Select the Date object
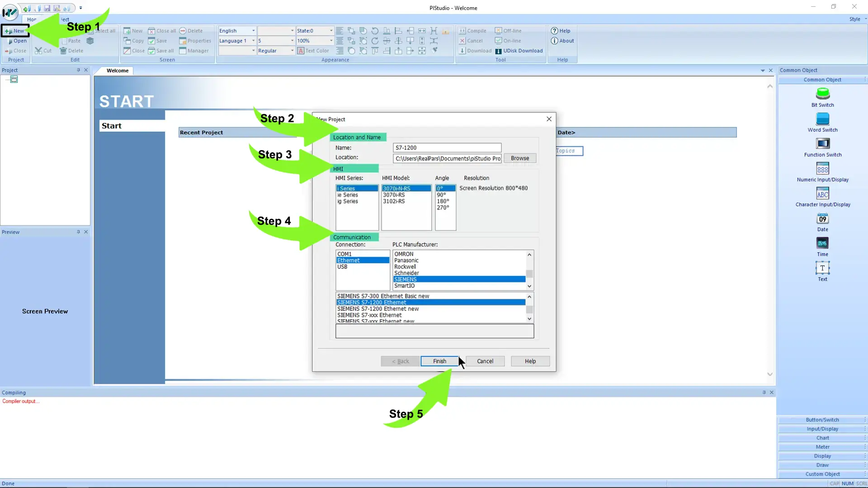This screenshot has width=868, height=488. coord(822,221)
